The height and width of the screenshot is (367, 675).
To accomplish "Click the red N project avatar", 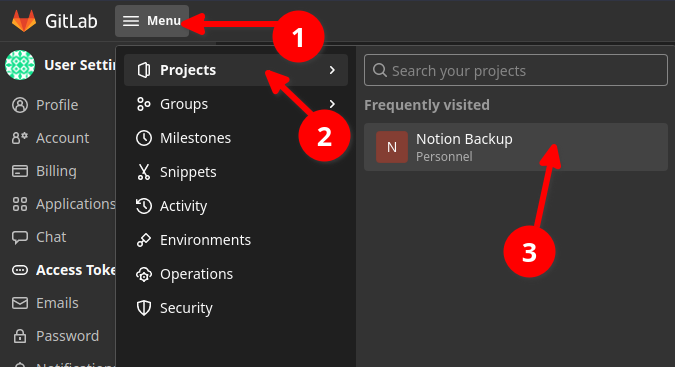I will (392, 147).
